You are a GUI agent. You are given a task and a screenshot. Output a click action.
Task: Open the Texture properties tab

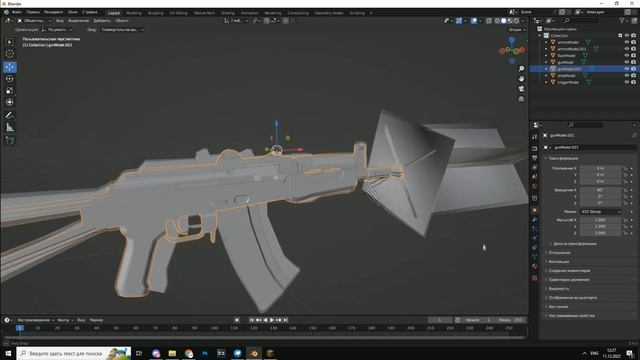tap(535, 278)
